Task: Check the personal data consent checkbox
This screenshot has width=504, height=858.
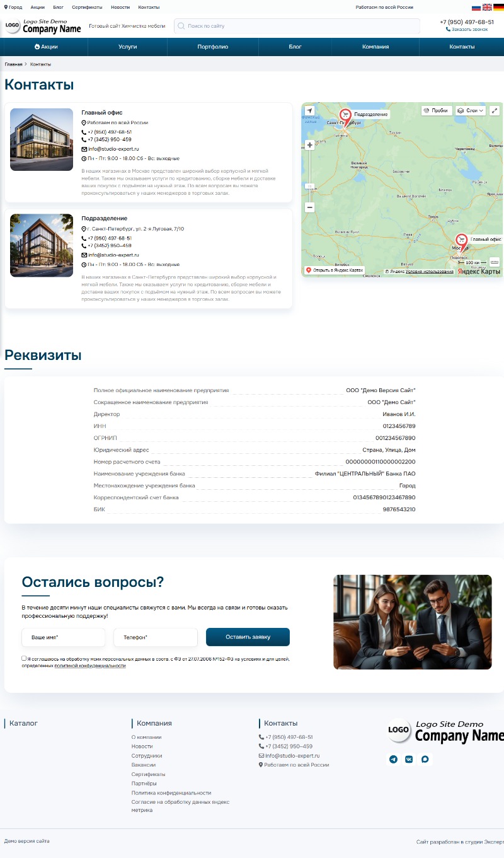Action: click(24, 658)
